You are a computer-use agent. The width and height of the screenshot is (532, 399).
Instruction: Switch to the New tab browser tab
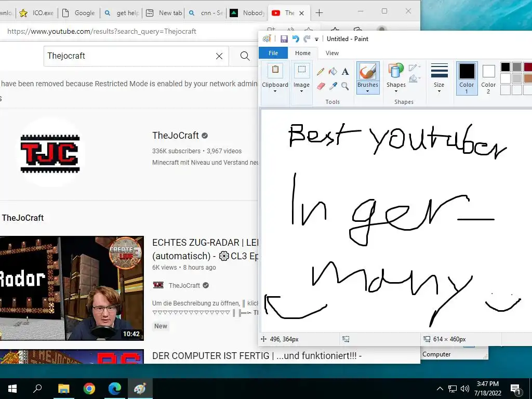point(164,13)
